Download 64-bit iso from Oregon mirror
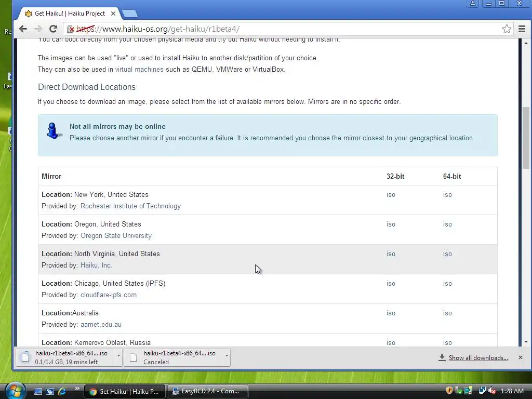 click(x=447, y=224)
